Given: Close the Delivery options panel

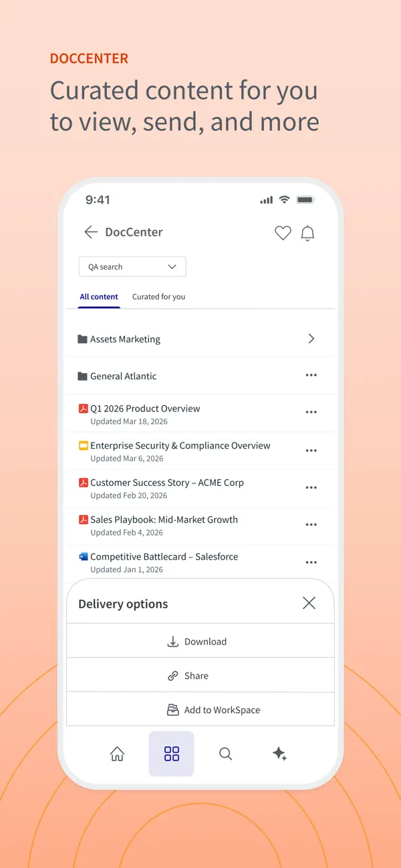Looking at the screenshot, I should (309, 603).
